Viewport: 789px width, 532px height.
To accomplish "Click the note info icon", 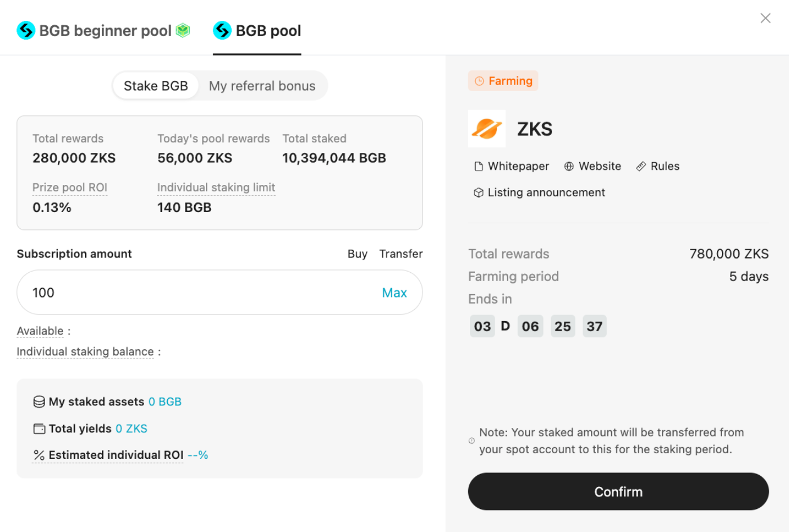I will click(x=472, y=441).
